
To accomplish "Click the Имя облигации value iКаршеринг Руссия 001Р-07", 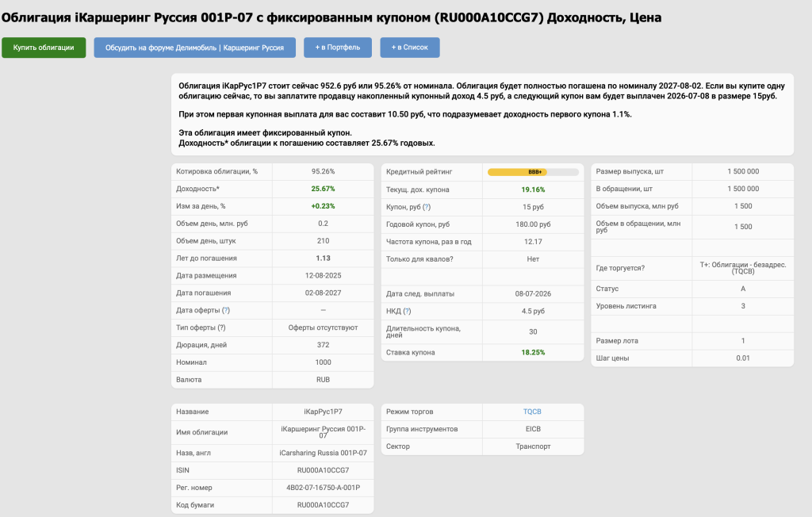I will [x=324, y=432].
